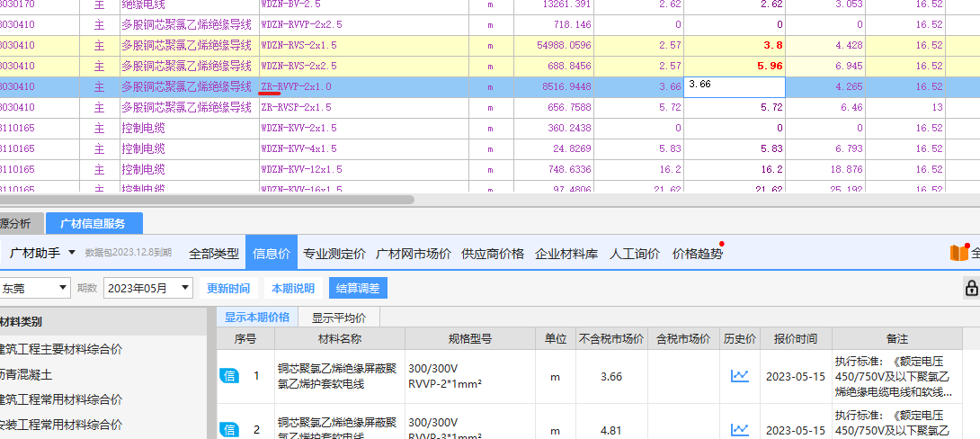Click the lock icon beside the filter bar
Screen dimensions: 980x439
pos(971,288)
